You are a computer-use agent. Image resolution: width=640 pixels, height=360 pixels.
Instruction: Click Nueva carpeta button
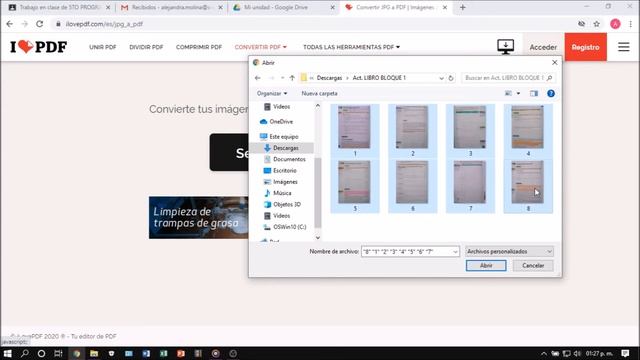319,93
